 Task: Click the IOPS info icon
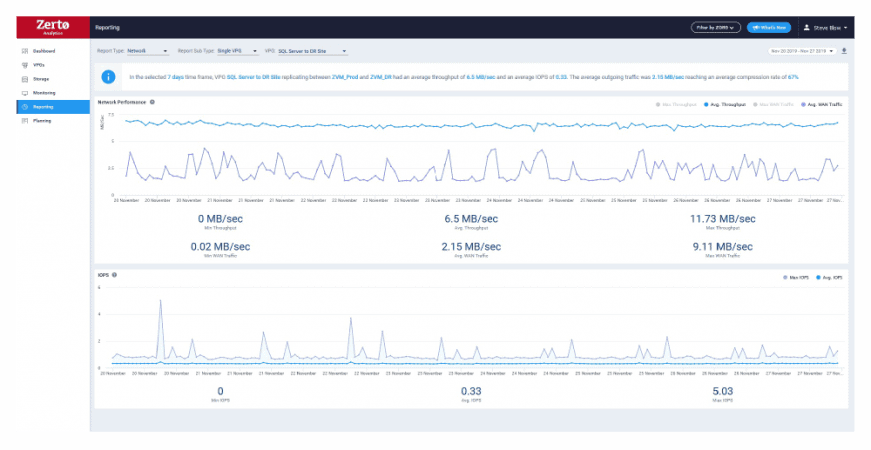click(x=115, y=274)
